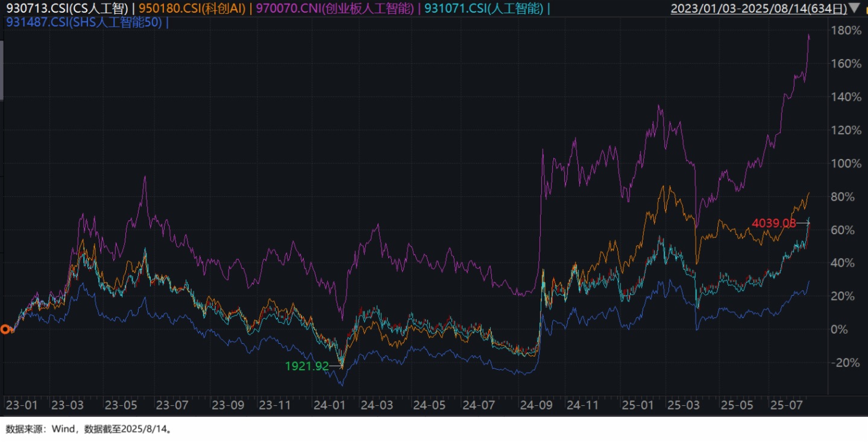Click the -20% label on right axis
The height and width of the screenshot is (442, 868).
[845, 363]
